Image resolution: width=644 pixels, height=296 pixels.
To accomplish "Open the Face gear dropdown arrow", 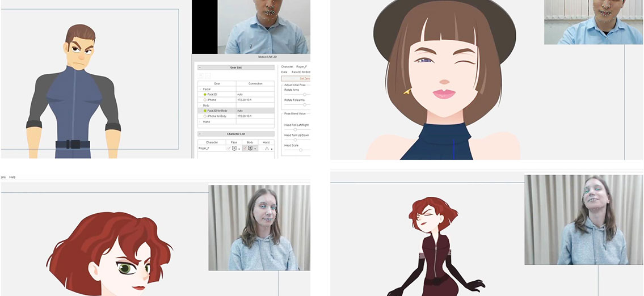I will 239,149.
